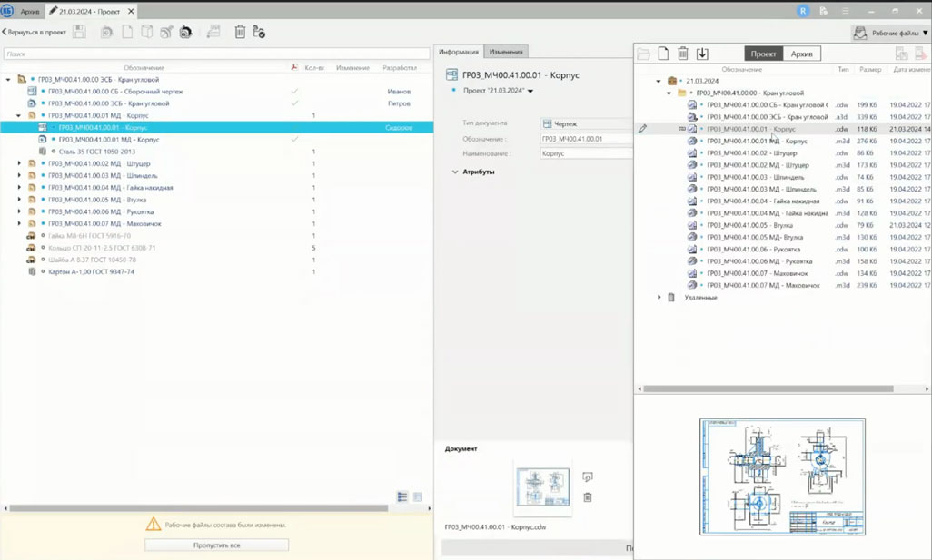Open the hamburger menu in the title bar
932x560 pixels.
pos(845,11)
